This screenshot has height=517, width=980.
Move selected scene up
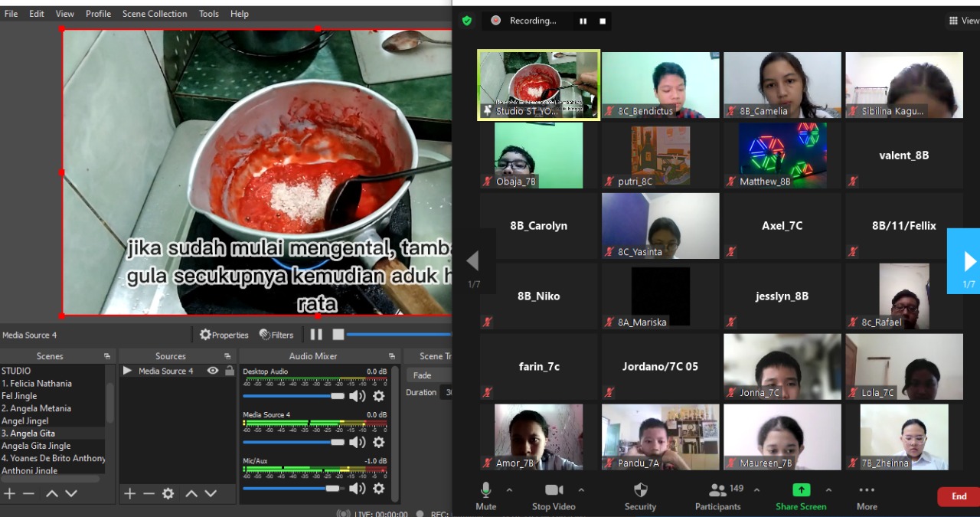[x=52, y=494]
